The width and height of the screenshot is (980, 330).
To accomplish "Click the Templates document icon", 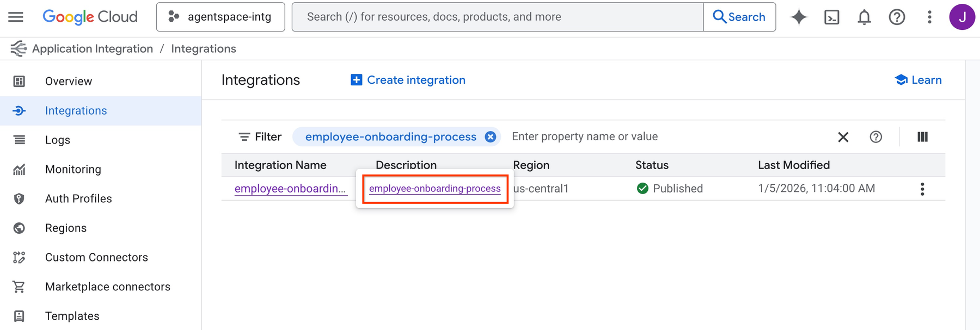I will point(19,316).
